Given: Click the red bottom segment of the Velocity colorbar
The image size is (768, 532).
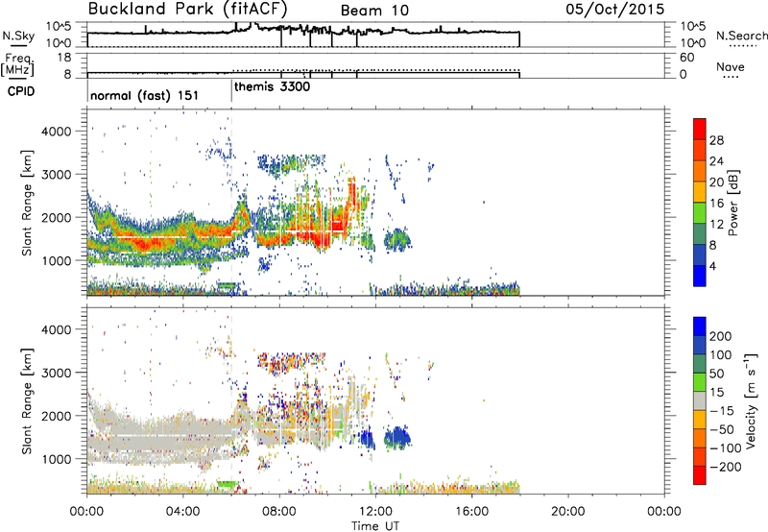Looking at the screenshot, I should [700, 475].
